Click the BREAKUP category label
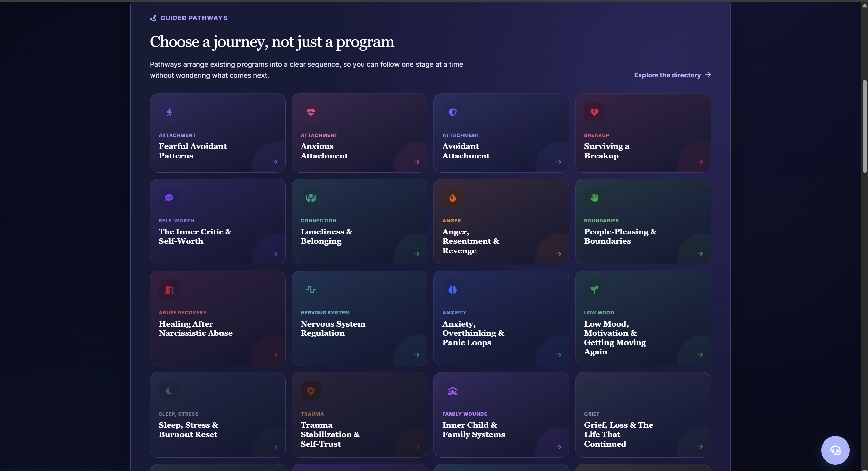This screenshot has width=868, height=471. click(x=596, y=135)
